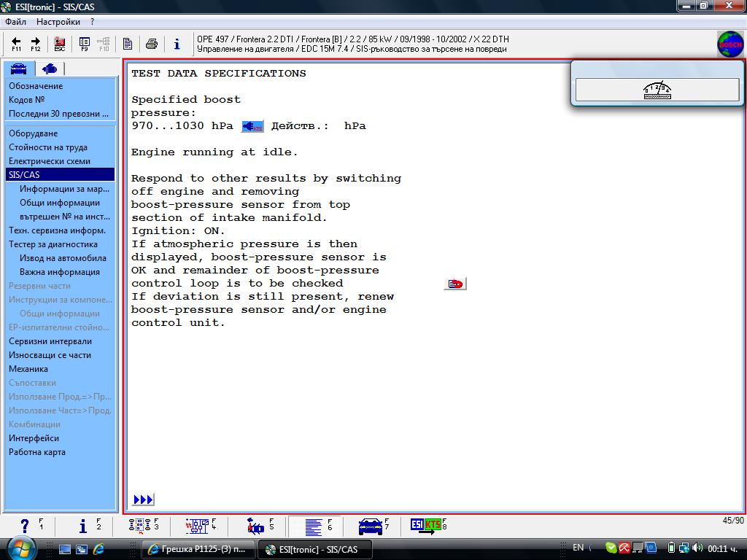The image size is (747, 560).
Task: Click the ESC toolbar icon
Action: (60, 44)
